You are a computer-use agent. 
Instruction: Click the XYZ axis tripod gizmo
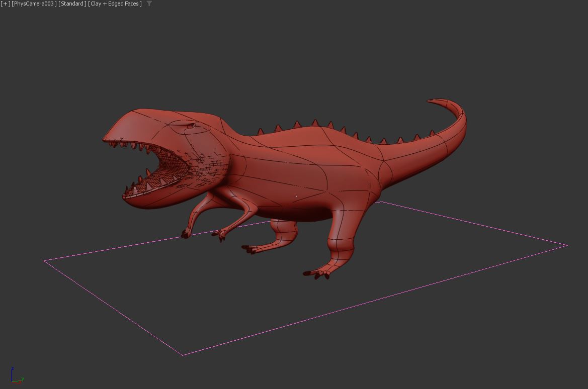(16, 376)
